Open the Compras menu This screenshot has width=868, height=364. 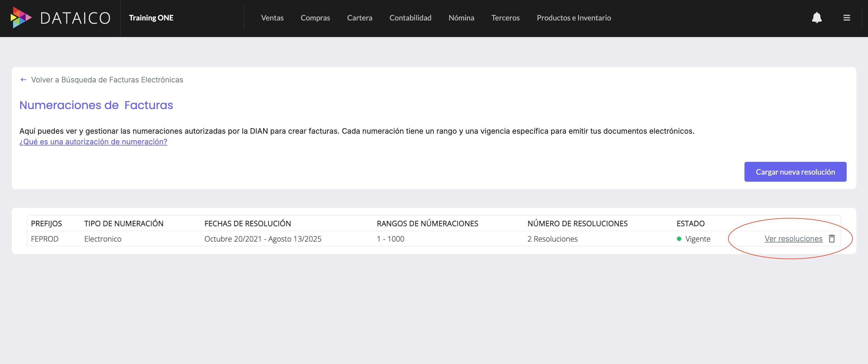point(315,18)
